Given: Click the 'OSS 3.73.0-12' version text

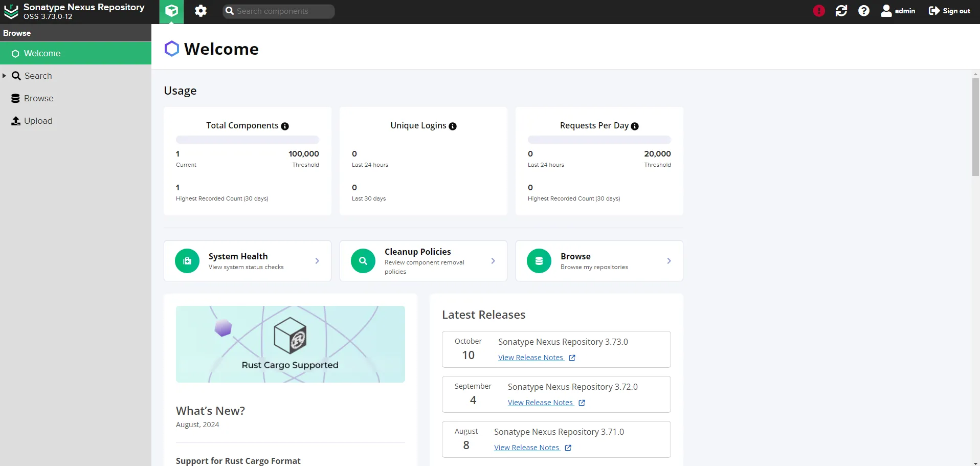Looking at the screenshot, I should [48, 16].
